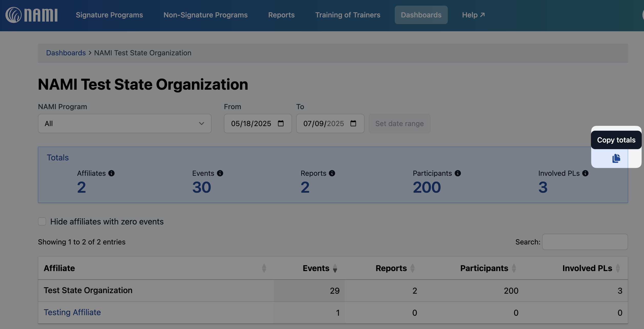The image size is (644, 329).
Task: Click the NAMI Test State Organization breadcrumb text
Action: [143, 53]
